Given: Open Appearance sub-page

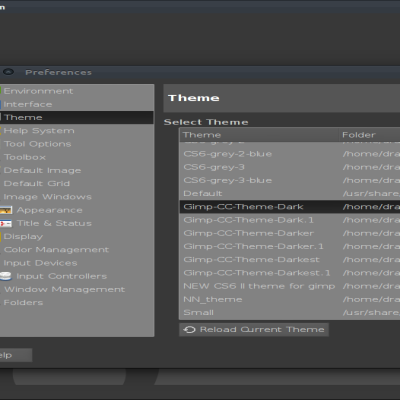Looking at the screenshot, I should click(x=49, y=210).
